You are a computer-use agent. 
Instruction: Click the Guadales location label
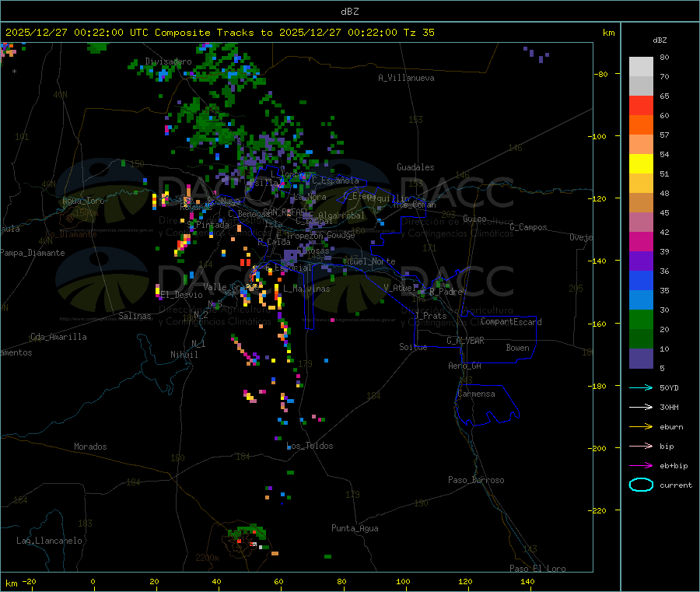pos(415,167)
